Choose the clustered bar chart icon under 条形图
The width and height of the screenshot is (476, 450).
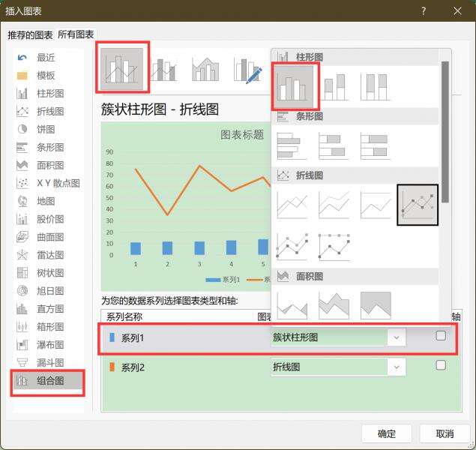(292, 145)
